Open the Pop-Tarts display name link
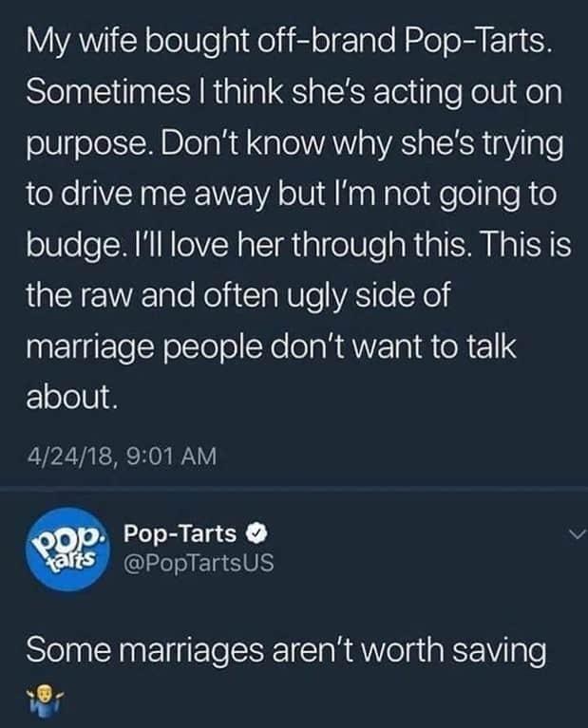588x728 pixels. coord(180,534)
